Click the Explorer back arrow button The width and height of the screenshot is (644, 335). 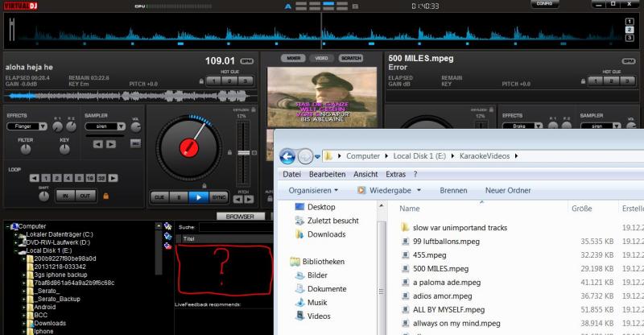287,155
